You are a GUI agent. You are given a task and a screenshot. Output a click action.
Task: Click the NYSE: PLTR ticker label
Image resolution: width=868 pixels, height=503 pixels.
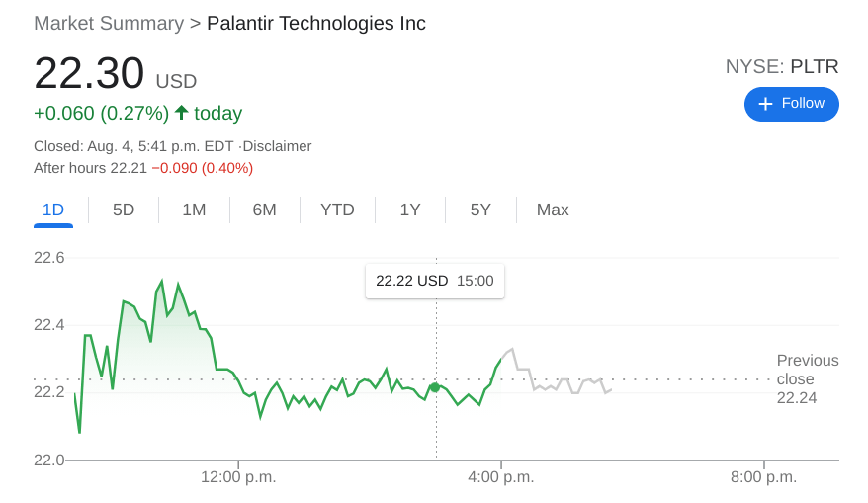click(781, 67)
